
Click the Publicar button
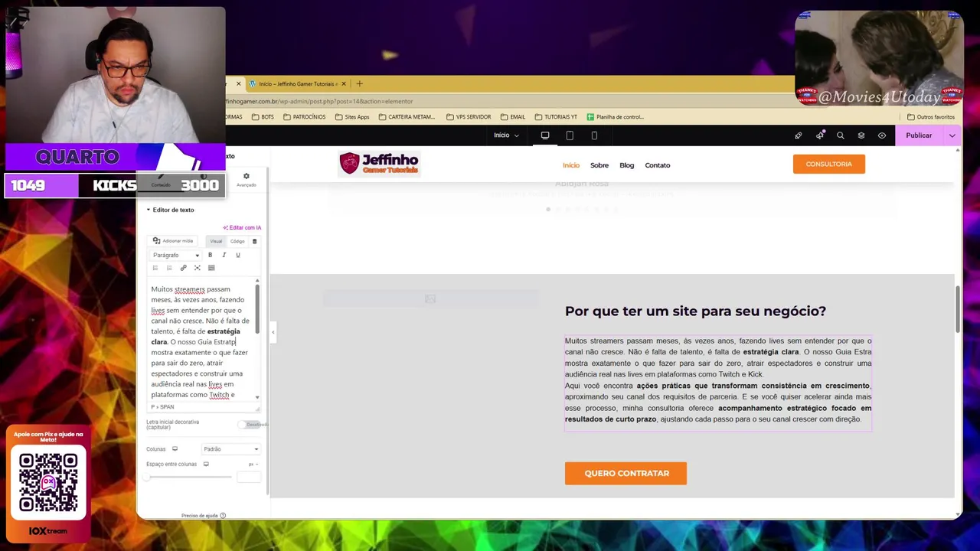click(919, 135)
